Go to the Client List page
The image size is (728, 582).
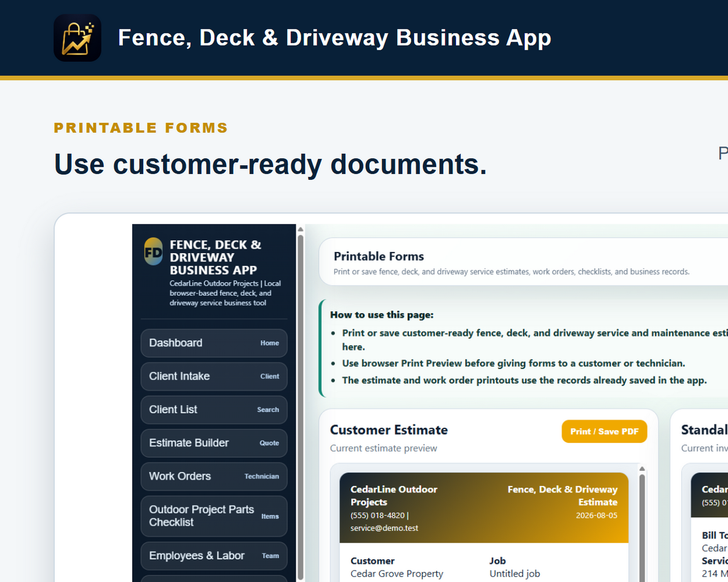[x=214, y=410]
